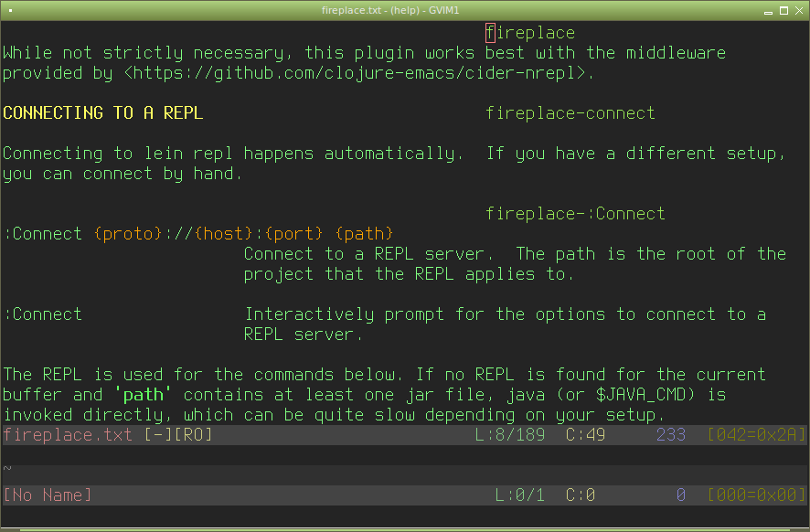Screen dimensions: 810x532
Task: Jump to the fireplace-connect tag
Action: [570, 113]
